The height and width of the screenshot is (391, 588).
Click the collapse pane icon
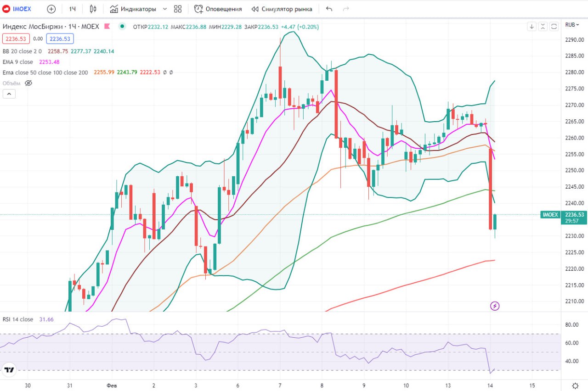(543, 27)
